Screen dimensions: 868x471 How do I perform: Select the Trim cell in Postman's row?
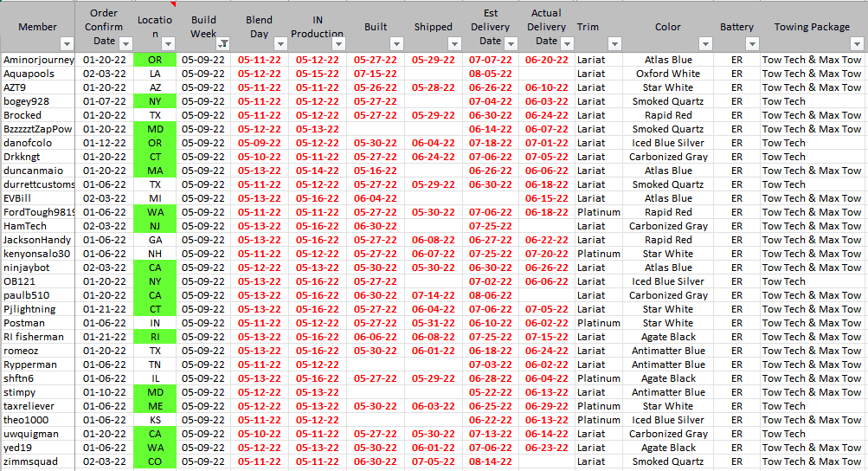598,323
